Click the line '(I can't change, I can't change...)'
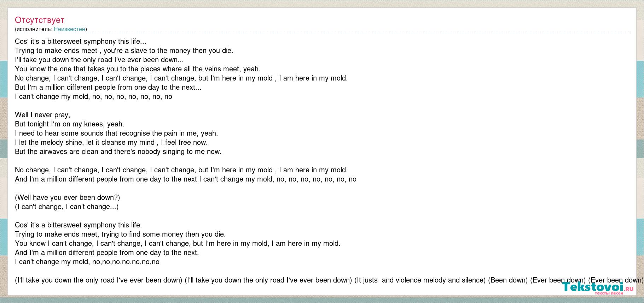Screen dimensions: 644x303 coord(67,207)
